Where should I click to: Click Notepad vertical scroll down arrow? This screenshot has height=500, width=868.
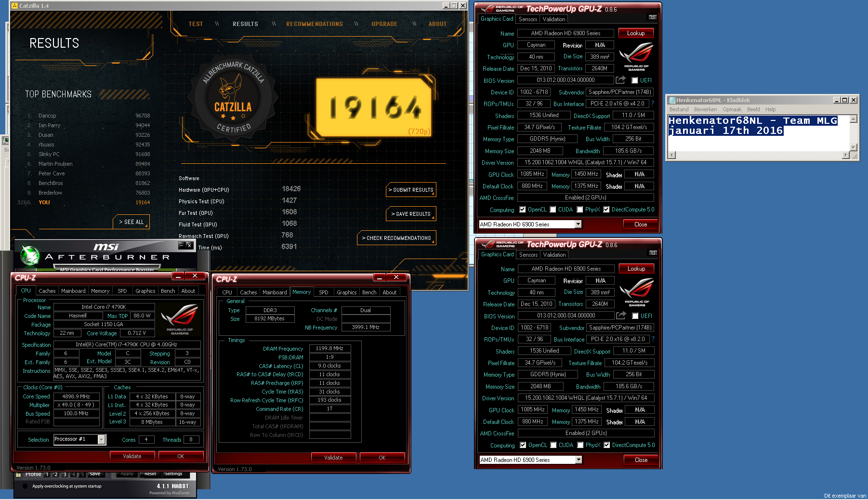coord(853,147)
